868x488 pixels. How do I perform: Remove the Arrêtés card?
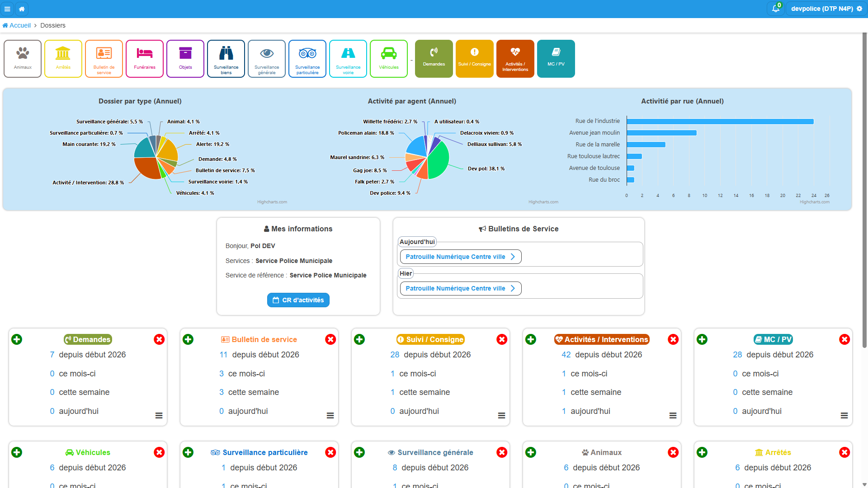pos(844,452)
